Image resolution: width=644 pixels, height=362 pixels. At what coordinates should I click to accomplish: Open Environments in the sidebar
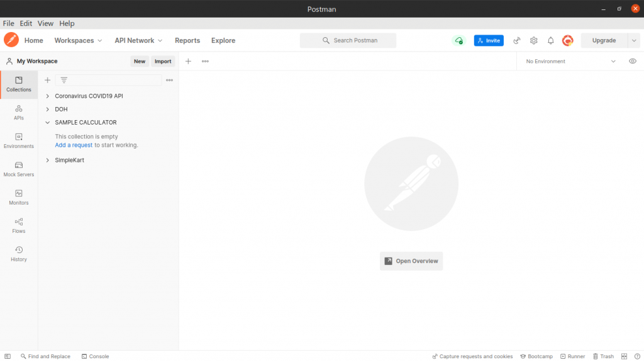19,141
